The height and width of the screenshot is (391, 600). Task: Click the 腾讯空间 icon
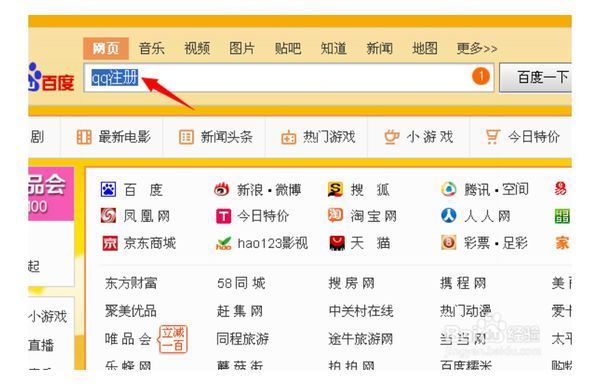pos(448,189)
